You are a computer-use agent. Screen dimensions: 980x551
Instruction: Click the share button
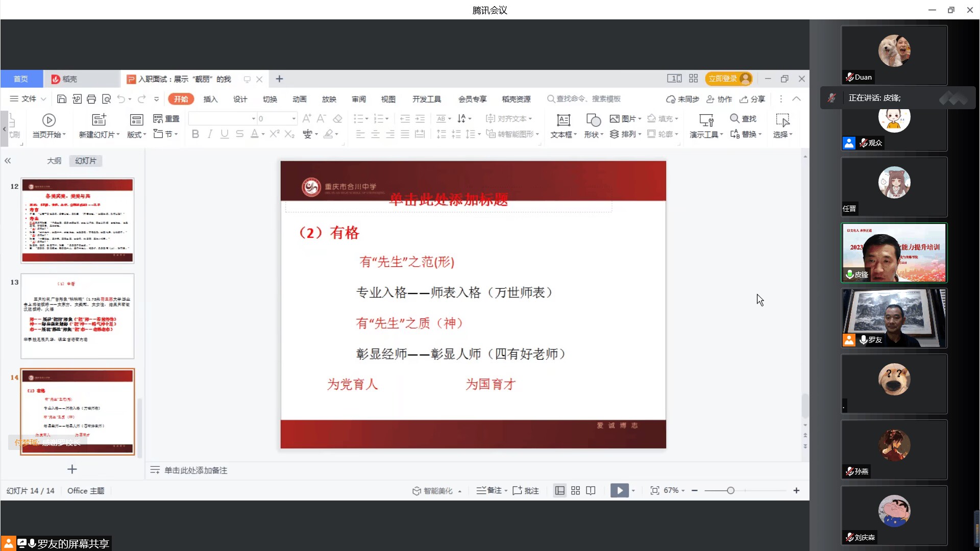click(x=752, y=99)
